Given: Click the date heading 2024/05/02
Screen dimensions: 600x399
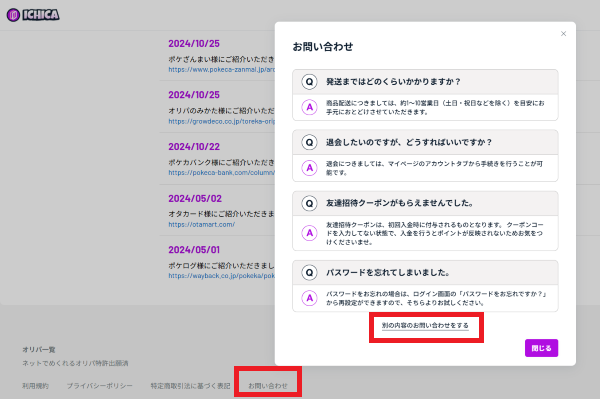Looking at the screenshot, I should (195, 199).
